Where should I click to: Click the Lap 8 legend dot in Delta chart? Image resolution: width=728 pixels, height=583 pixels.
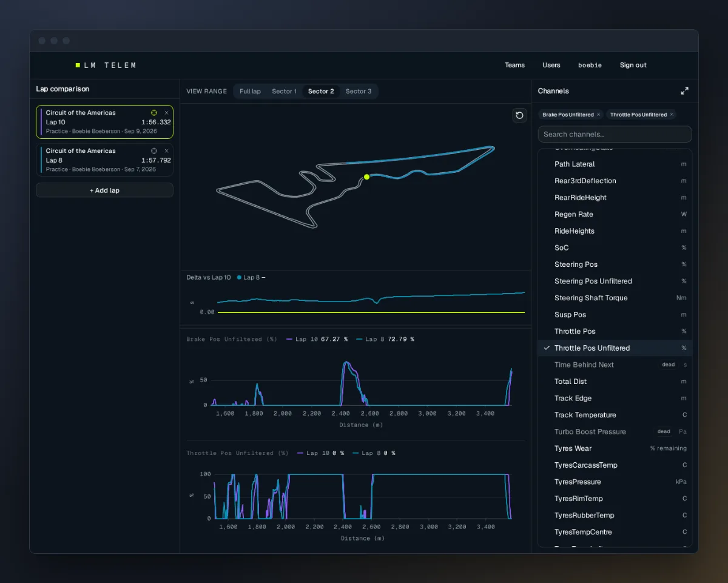point(239,278)
